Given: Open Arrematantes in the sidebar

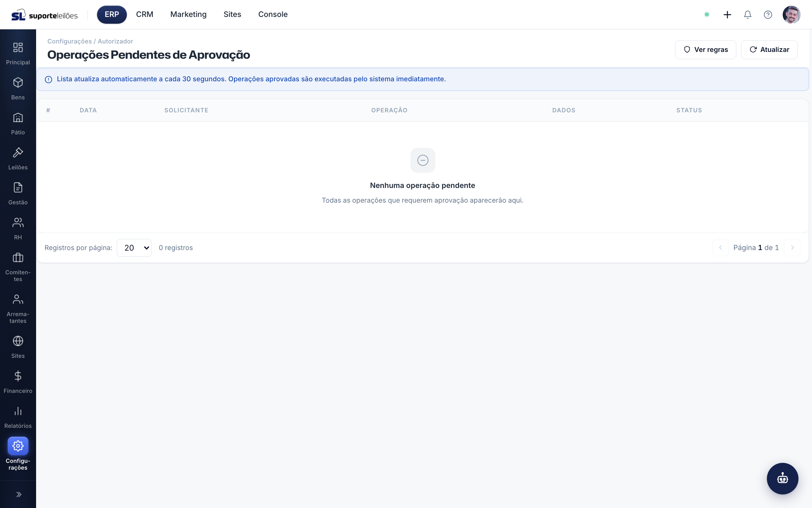Looking at the screenshot, I should (x=18, y=308).
